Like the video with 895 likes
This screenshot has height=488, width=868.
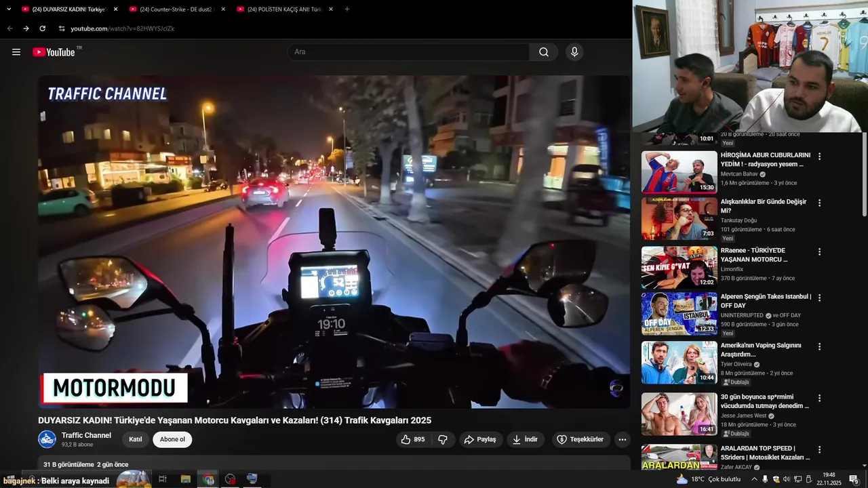pos(412,439)
